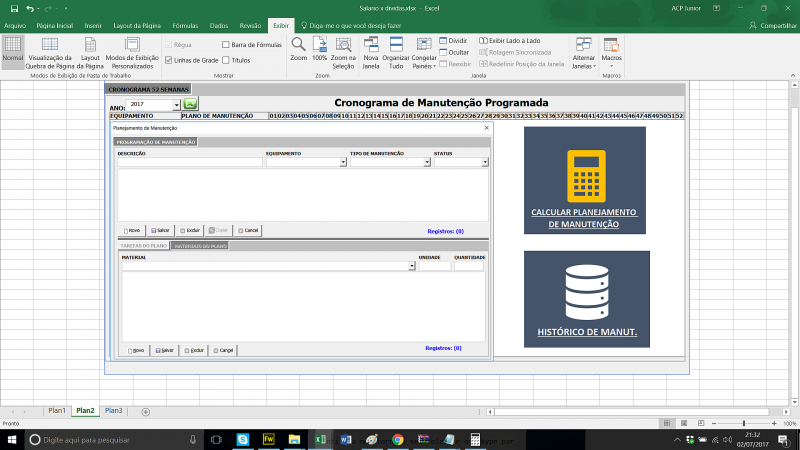This screenshot has height=450, width=800.
Task: Click the Zoom magnifier icon in ribbon
Action: (x=298, y=46)
